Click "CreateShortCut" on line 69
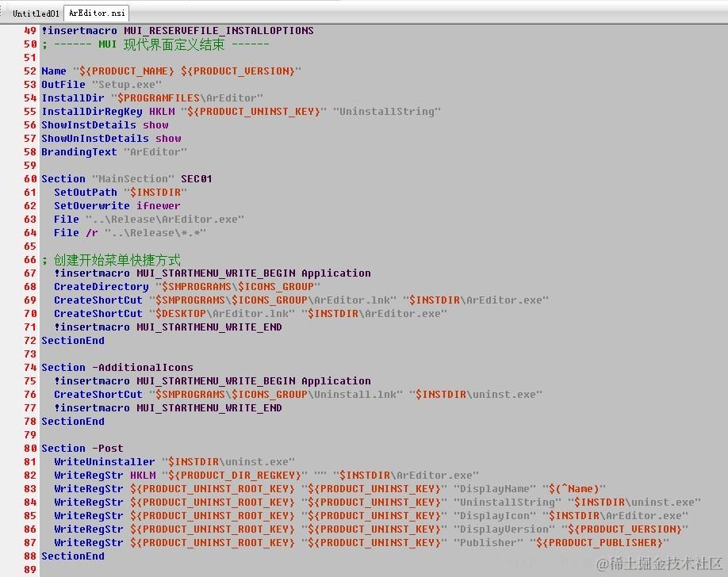The width and height of the screenshot is (728, 577). (x=98, y=300)
